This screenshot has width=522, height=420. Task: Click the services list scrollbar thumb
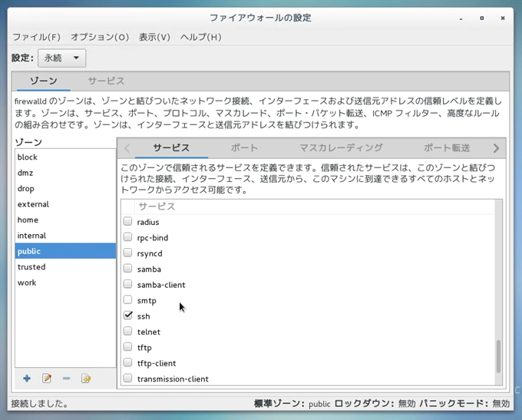(x=498, y=356)
